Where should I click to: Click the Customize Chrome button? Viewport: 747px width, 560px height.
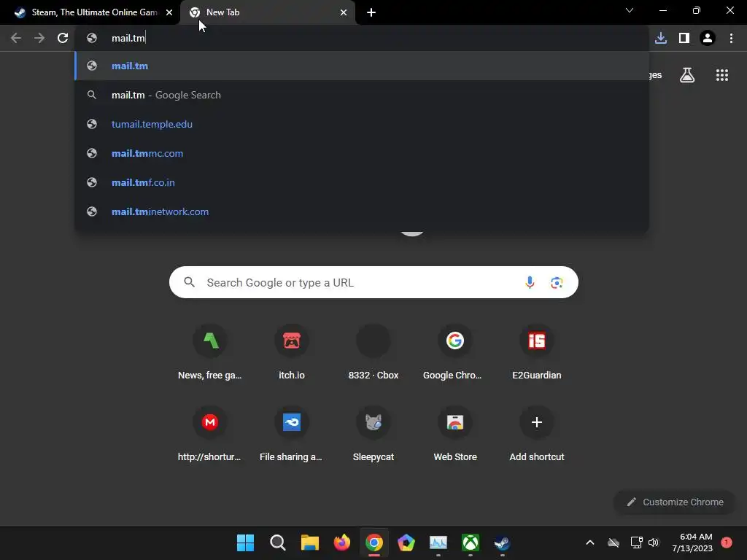674,502
